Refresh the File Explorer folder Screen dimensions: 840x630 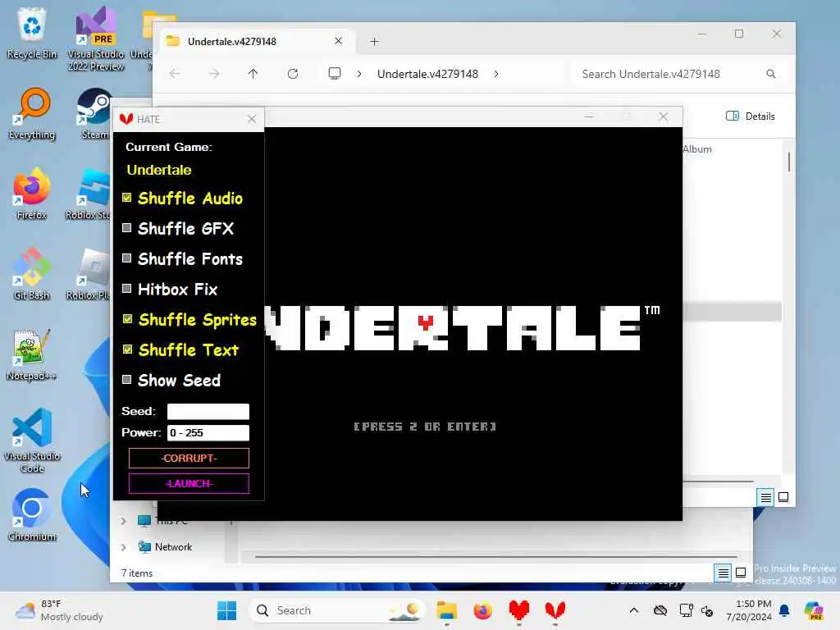pos(293,74)
